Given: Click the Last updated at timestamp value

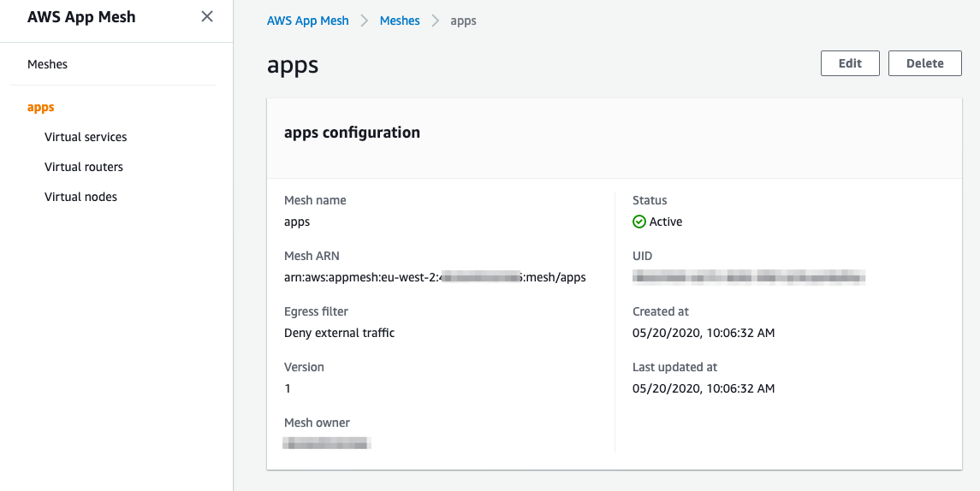Looking at the screenshot, I should click(x=704, y=388).
